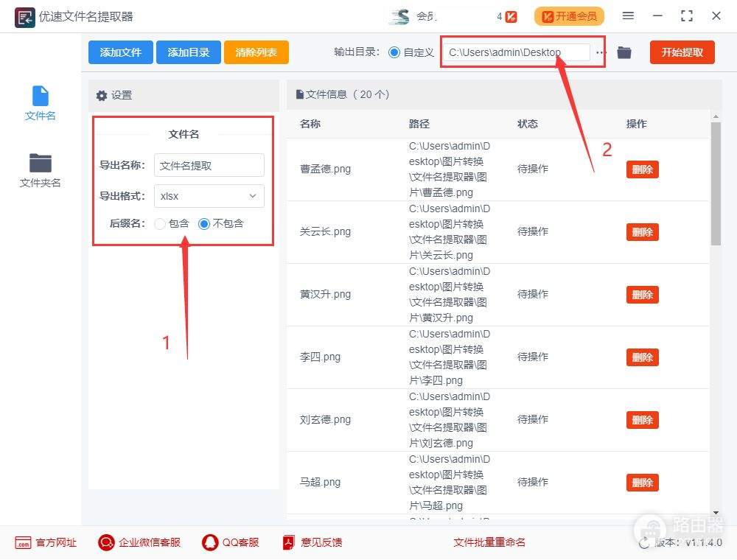Select the 文件夹名 sidebar folder icon
This screenshot has width=737, height=560.
pos(41,163)
